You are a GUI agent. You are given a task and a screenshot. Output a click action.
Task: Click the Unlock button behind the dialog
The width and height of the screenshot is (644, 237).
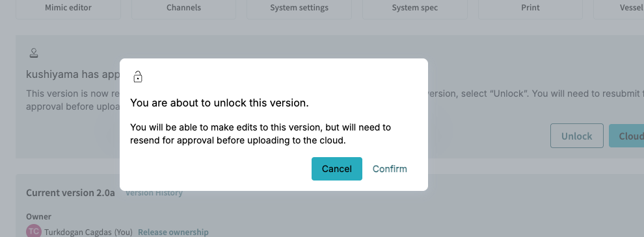click(576, 136)
